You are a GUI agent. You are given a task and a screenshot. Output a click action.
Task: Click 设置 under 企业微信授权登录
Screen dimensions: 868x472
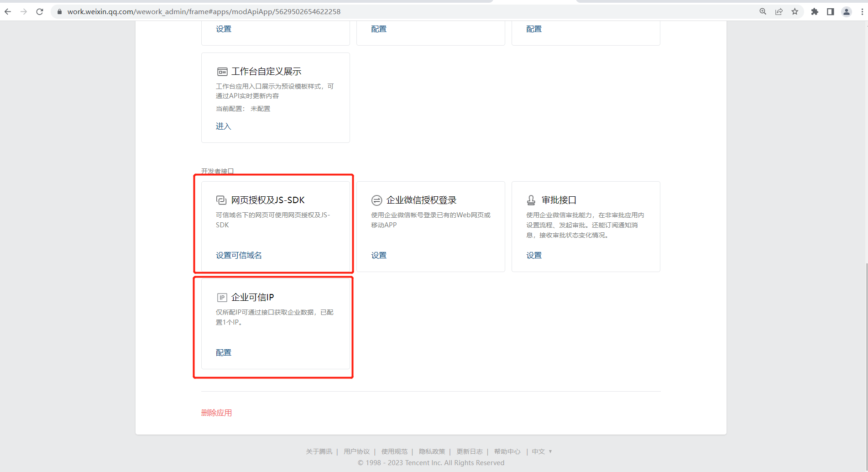click(379, 255)
